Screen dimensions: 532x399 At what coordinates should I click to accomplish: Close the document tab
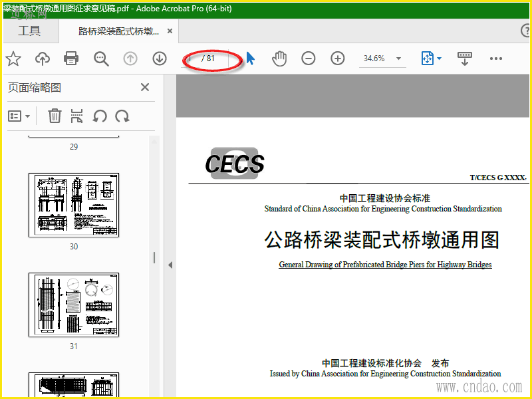[x=170, y=31]
